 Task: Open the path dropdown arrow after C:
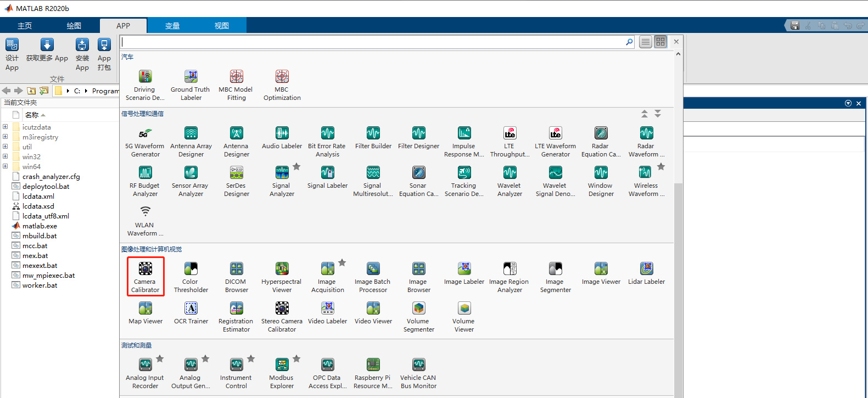[86, 91]
